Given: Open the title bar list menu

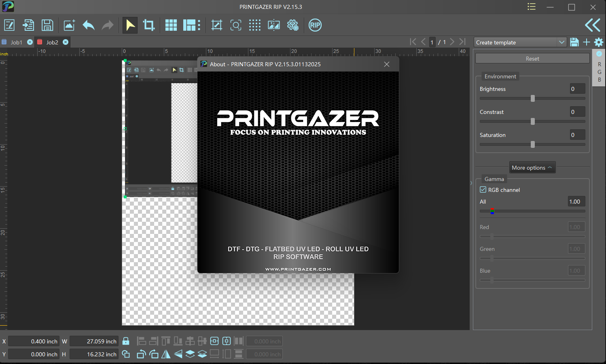Looking at the screenshot, I should [532, 6].
